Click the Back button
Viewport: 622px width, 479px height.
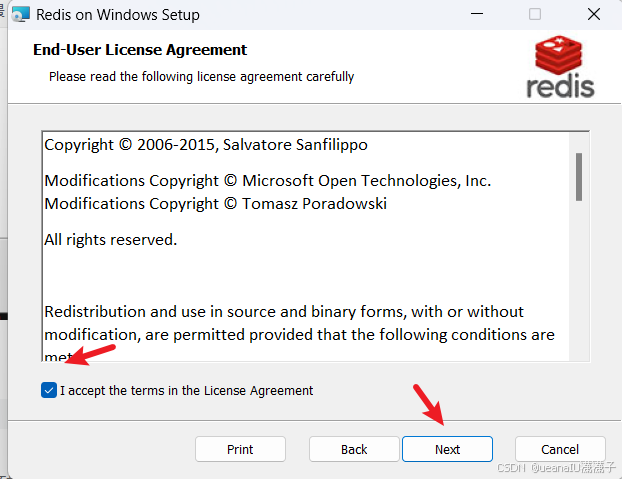coord(354,449)
